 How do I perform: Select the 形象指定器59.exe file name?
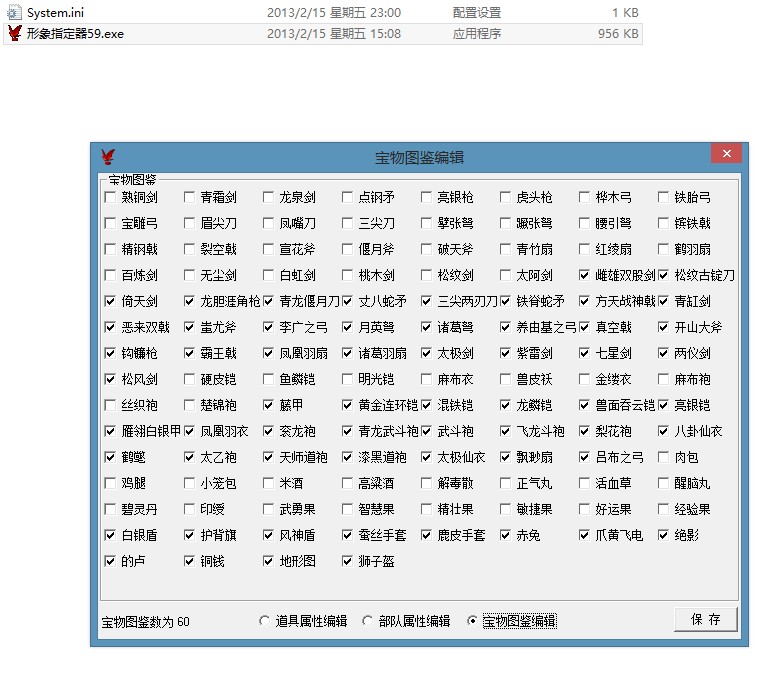[x=75, y=33]
